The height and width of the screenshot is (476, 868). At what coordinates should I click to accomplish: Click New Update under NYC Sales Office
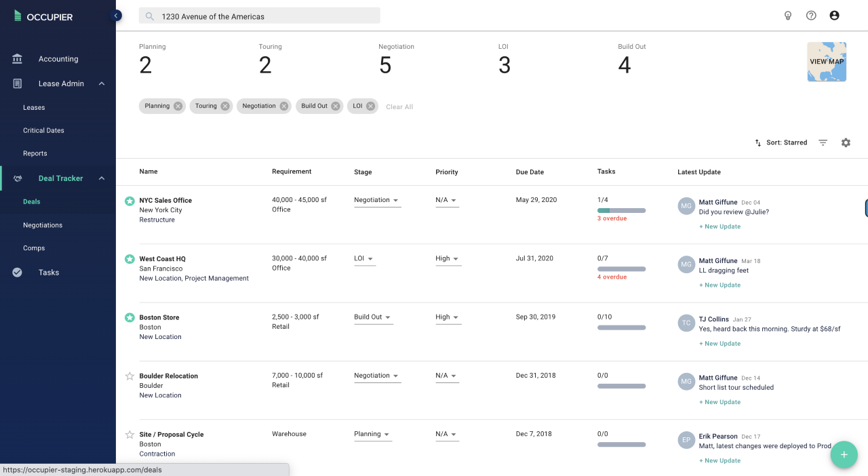click(719, 226)
